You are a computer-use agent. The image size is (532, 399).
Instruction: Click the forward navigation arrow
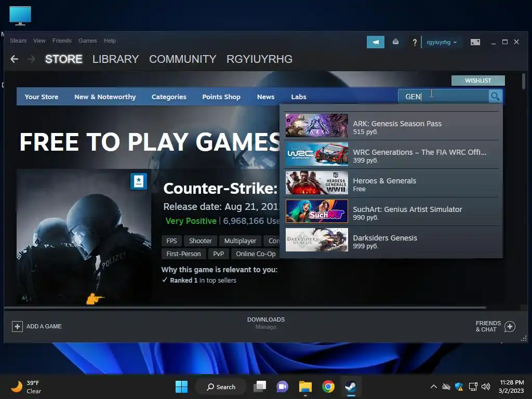pos(31,59)
